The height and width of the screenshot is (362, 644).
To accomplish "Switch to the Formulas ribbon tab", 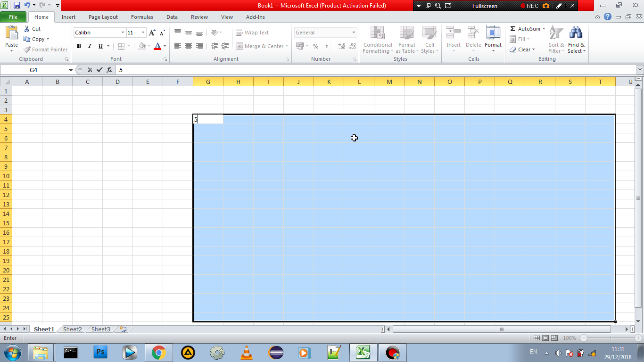I will (142, 17).
